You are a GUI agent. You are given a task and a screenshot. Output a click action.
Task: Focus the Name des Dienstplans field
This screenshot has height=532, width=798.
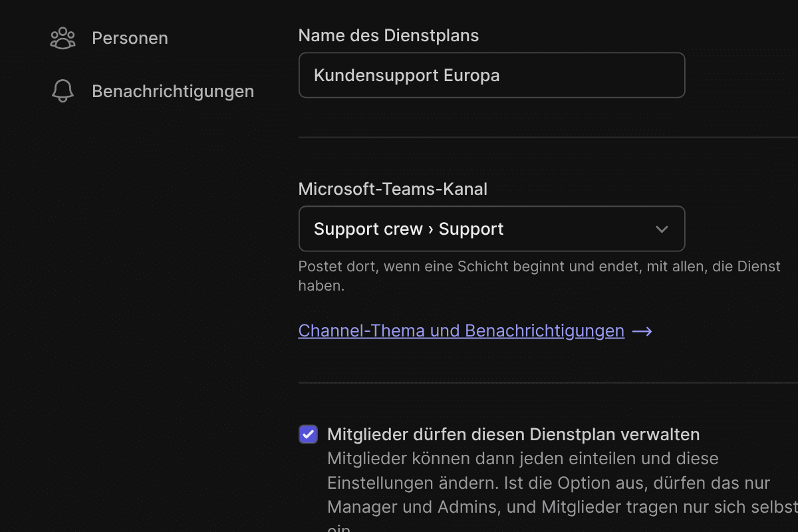491,75
